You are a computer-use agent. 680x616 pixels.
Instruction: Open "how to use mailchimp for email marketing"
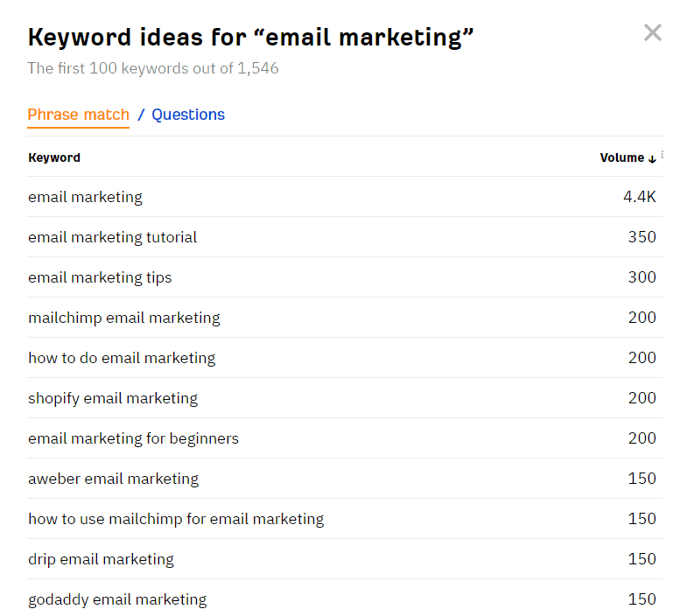(175, 519)
